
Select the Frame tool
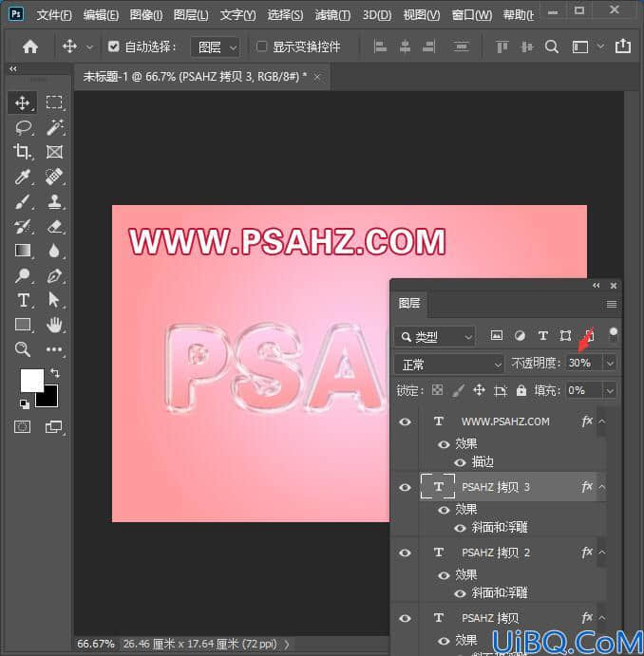(54, 152)
